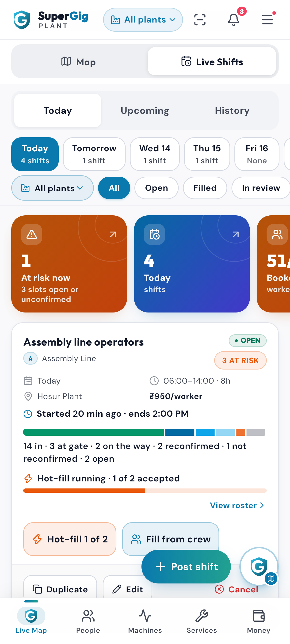Tap the OPEN status badge
The width and height of the screenshot is (290, 644).
click(248, 340)
